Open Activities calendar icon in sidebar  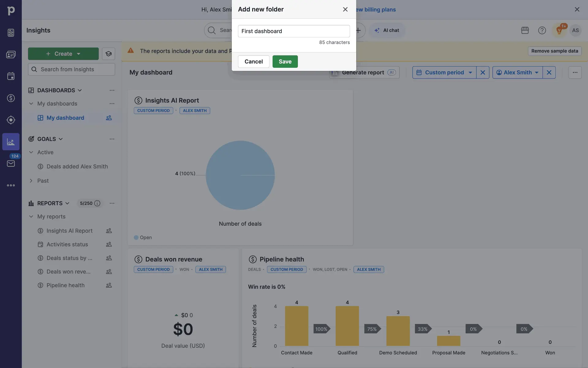(11, 76)
